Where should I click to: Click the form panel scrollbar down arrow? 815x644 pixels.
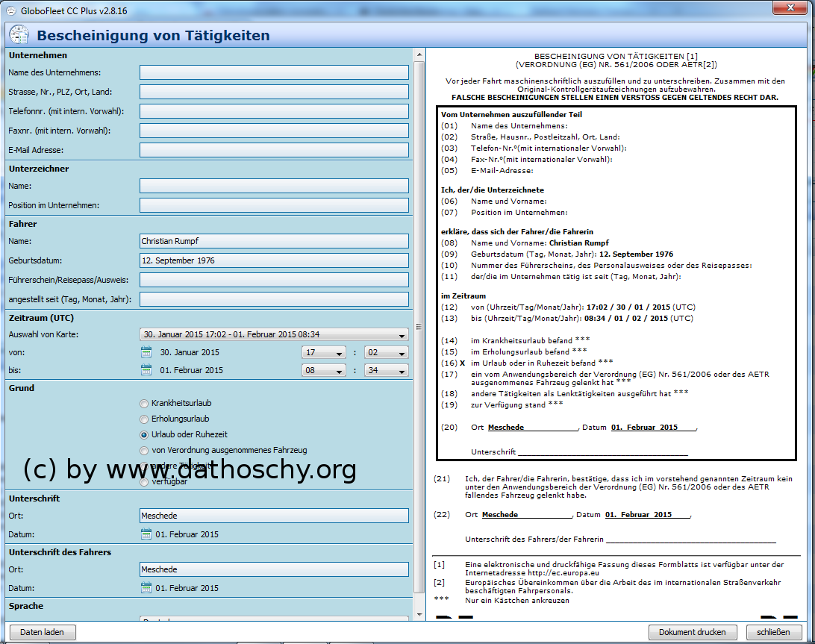click(x=419, y=615)
